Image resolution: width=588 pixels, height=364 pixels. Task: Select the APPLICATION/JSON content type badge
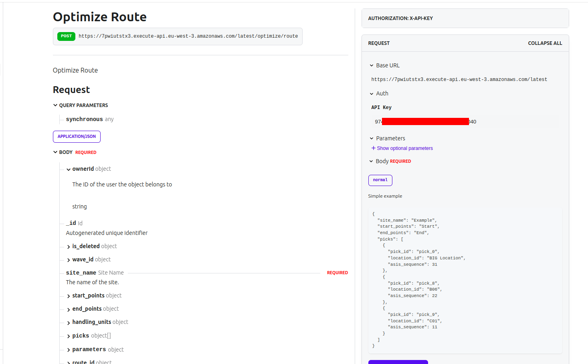[x=77, y=136]
